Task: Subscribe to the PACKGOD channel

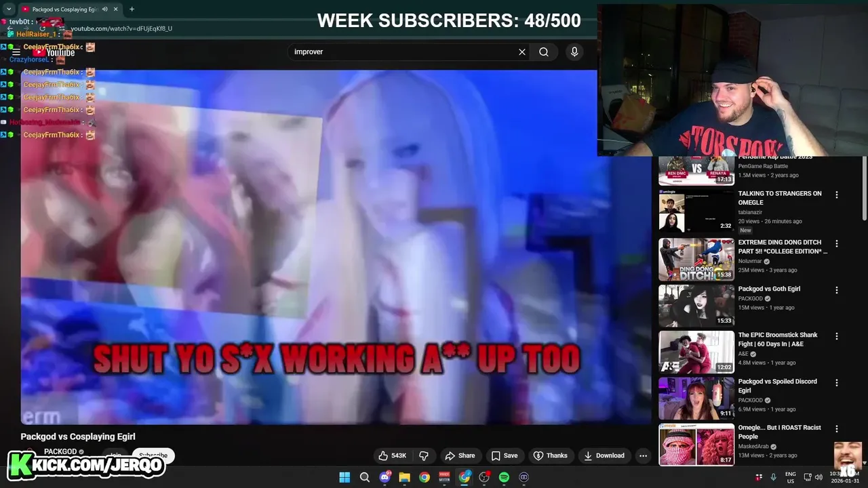Action: click(x=153, y=455)
